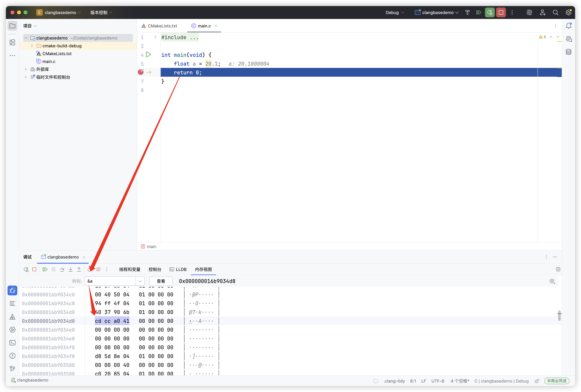Image resolution: width=581 pixels, height=392 pixels.
Task: Click the memory view vertical scrollbar thumb
Action: pyautogui.click(x=559, y=316)
